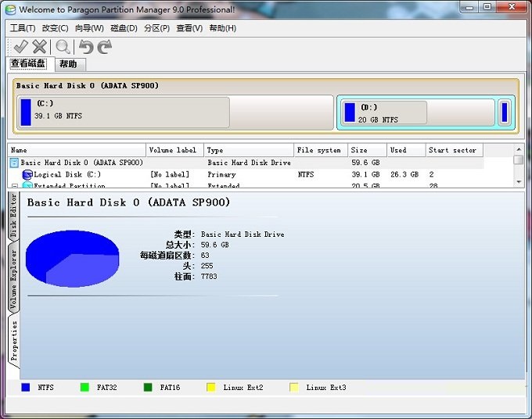532x419 pixels.
Task: Sort list by the Size column header
Action: (x=367, y=150)
